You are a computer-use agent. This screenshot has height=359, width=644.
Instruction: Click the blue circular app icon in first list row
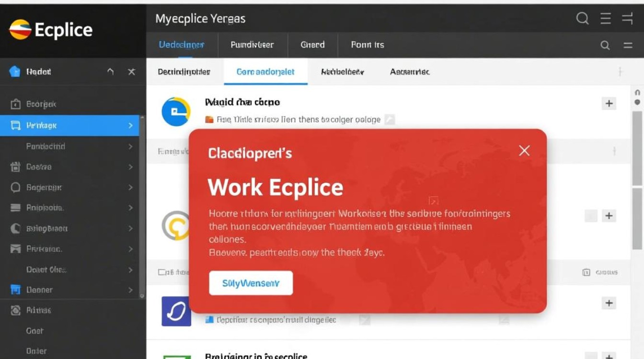click(176, 112)
